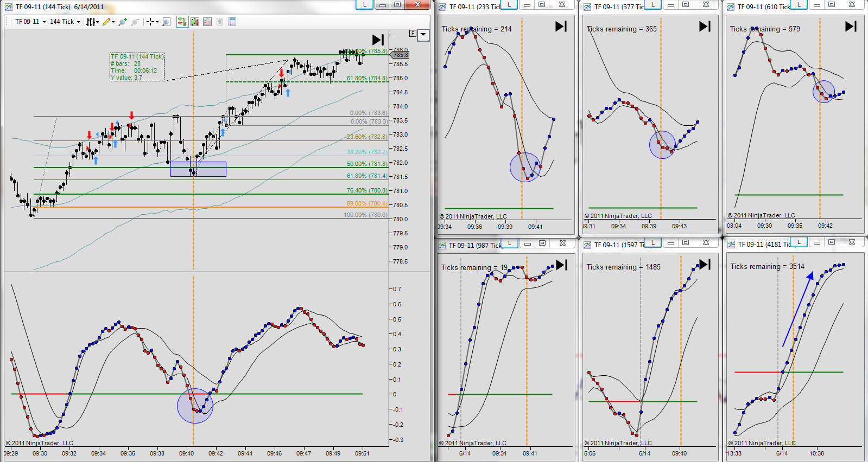
Task: Expand the drawing tools dropdown arrow
Action: point(113,22)
